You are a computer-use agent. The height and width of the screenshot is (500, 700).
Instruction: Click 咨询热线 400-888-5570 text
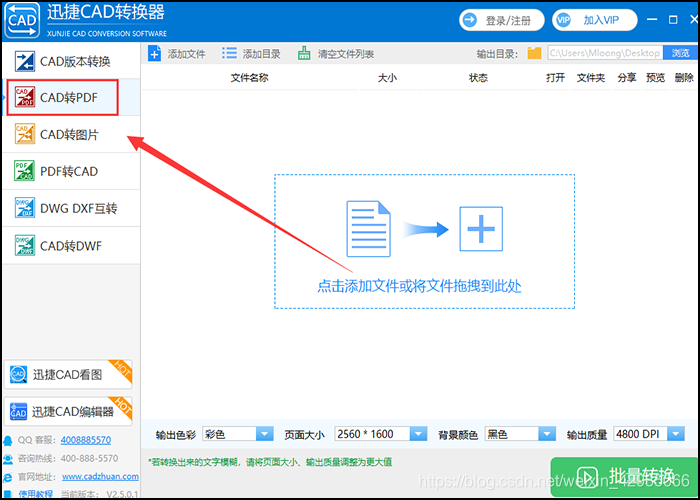click(68, 458)
